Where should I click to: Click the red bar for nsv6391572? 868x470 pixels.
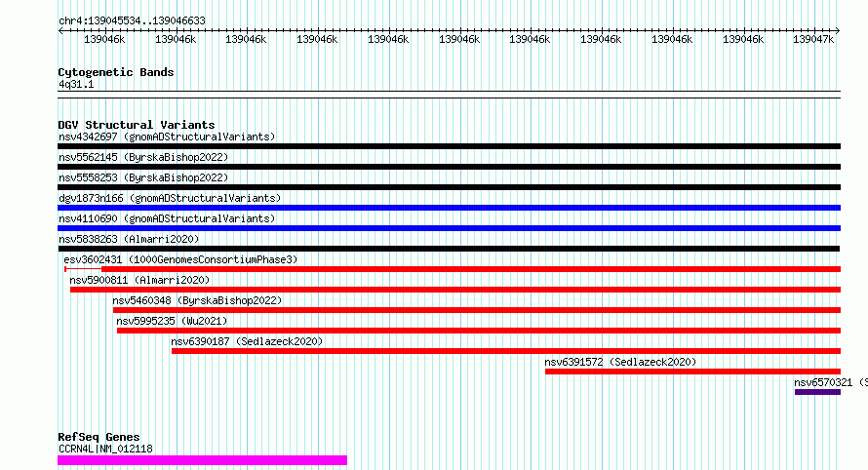(692, 372)
